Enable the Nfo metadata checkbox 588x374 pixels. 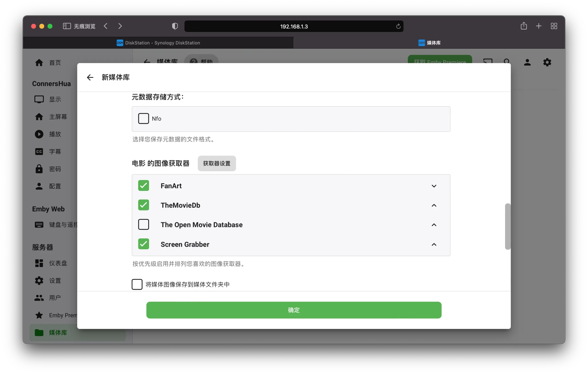pos(143,119)
